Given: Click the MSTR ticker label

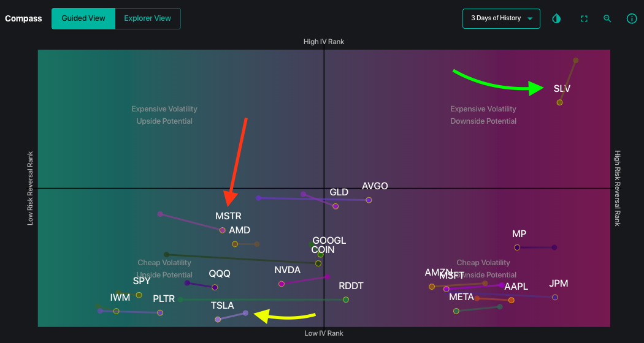Looking at the screenshot, I should click(x=228, y=216).
